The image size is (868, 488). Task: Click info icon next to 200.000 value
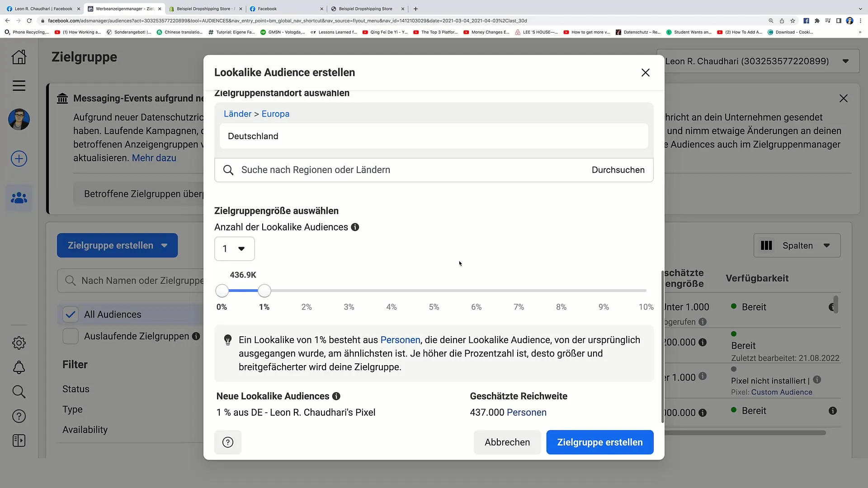[x=703, y=343]
